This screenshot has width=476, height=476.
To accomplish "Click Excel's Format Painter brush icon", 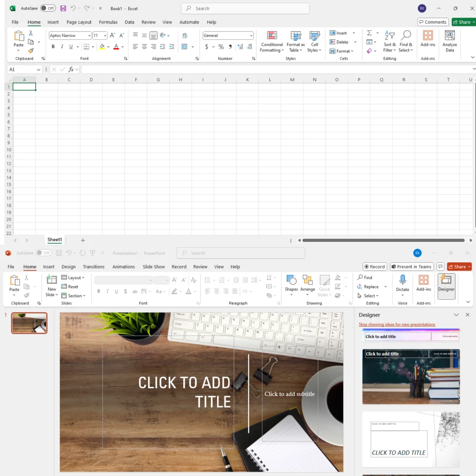I will tap(30, 51).
